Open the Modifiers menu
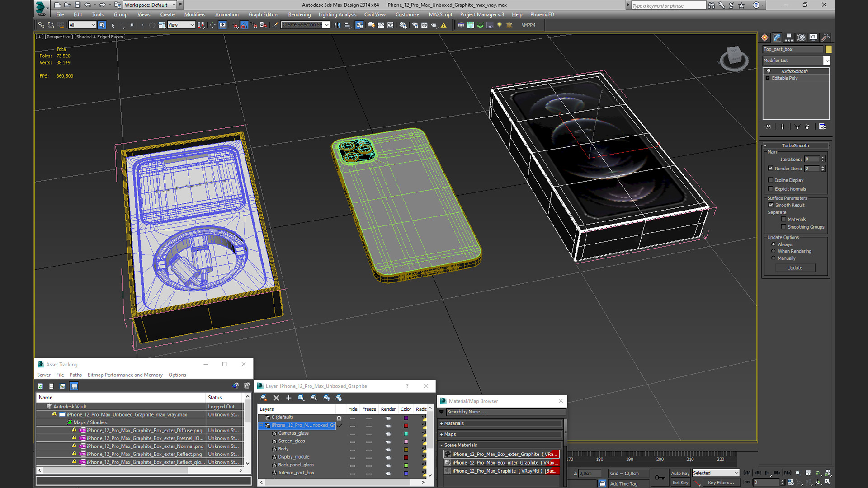The image size is (868, 488). pos(194,14)
